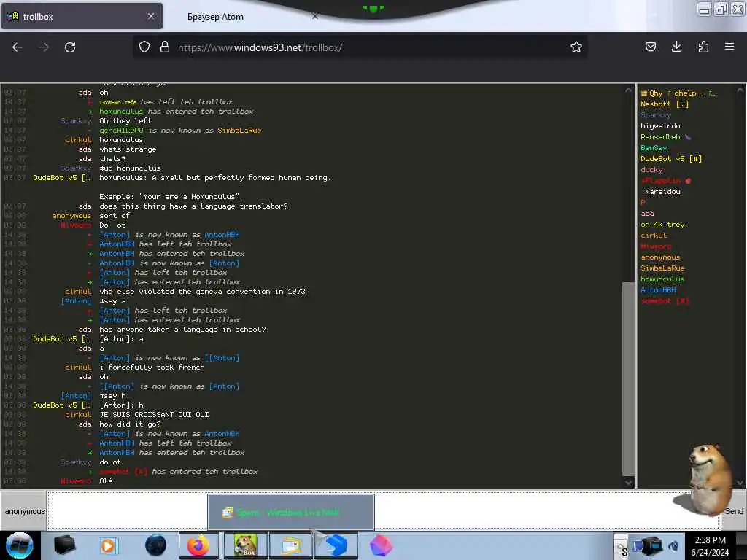Open the blue cube taskbar icon
The height and width of the screenshot is (560, 747).
336,545
